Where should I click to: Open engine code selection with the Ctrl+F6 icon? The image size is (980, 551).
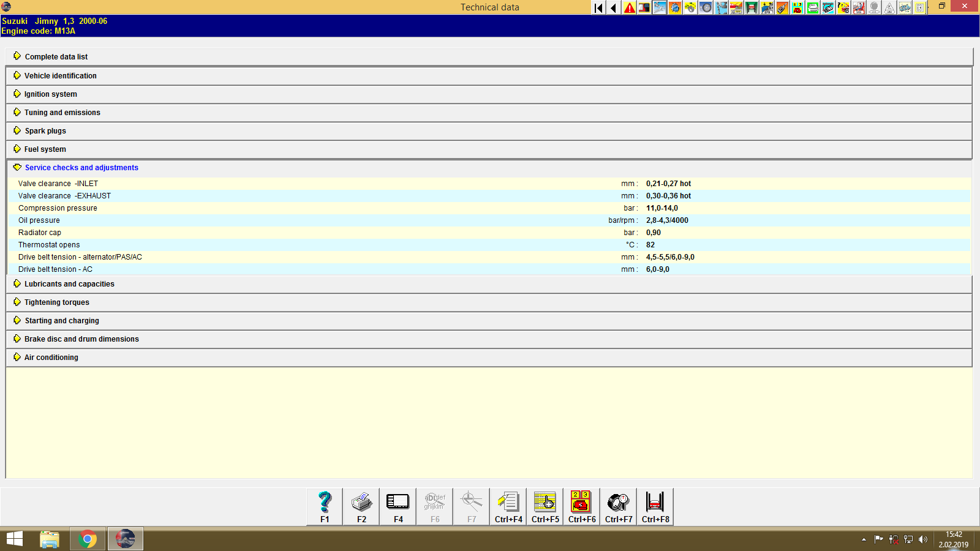(x=581, y=506)
